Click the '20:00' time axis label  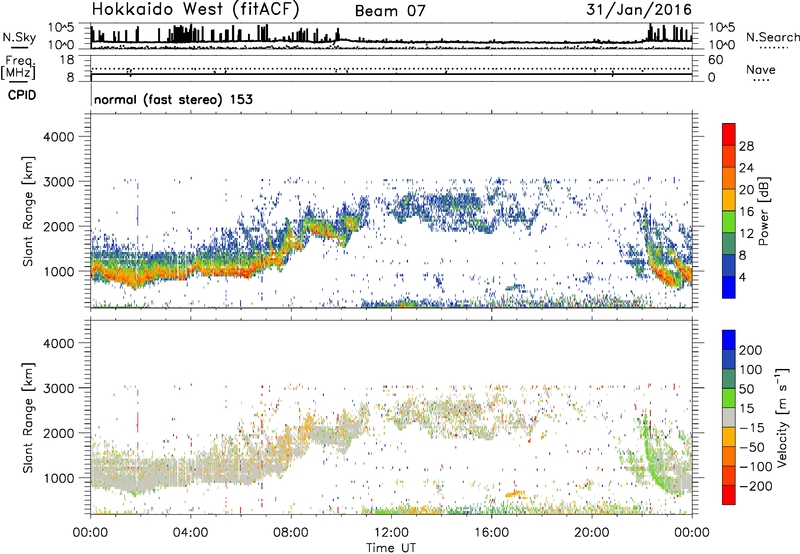click(592, 533)
